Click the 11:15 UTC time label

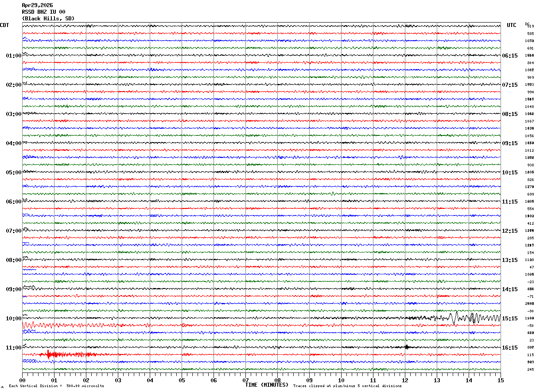click(x=510, y=202)
